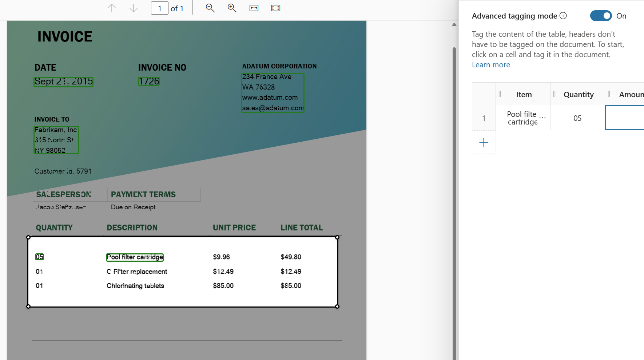Fit document to width icon
This screenshot has height=360, width=644.
(254, 8)
